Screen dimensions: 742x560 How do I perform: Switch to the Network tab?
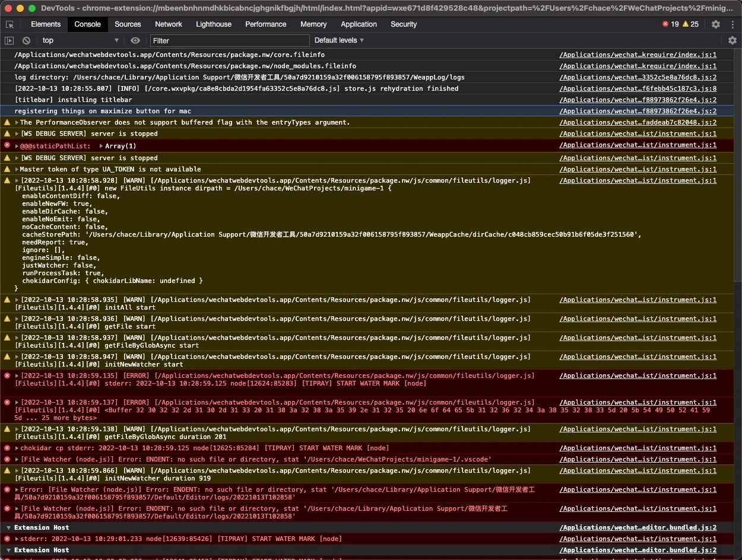169,24
